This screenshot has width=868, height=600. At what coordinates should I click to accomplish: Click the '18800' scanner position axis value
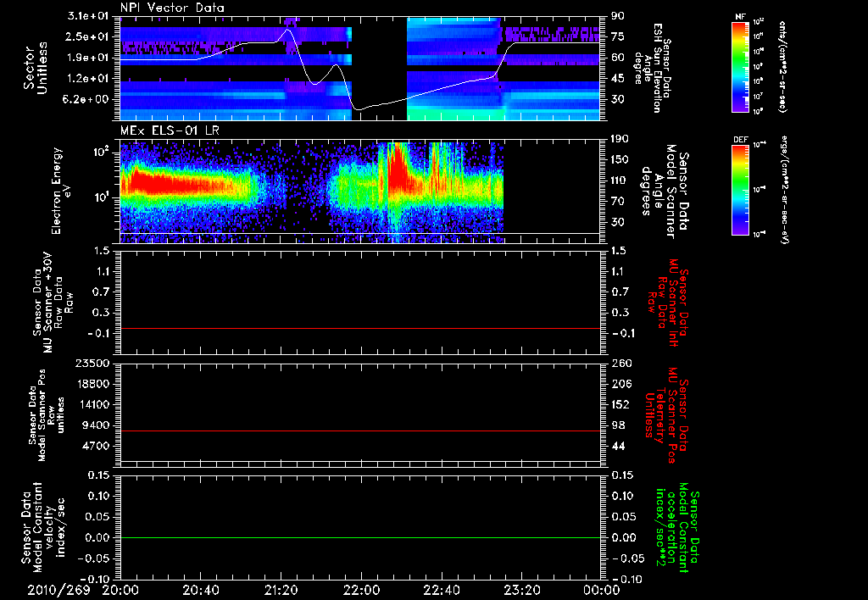coord(93,384)
